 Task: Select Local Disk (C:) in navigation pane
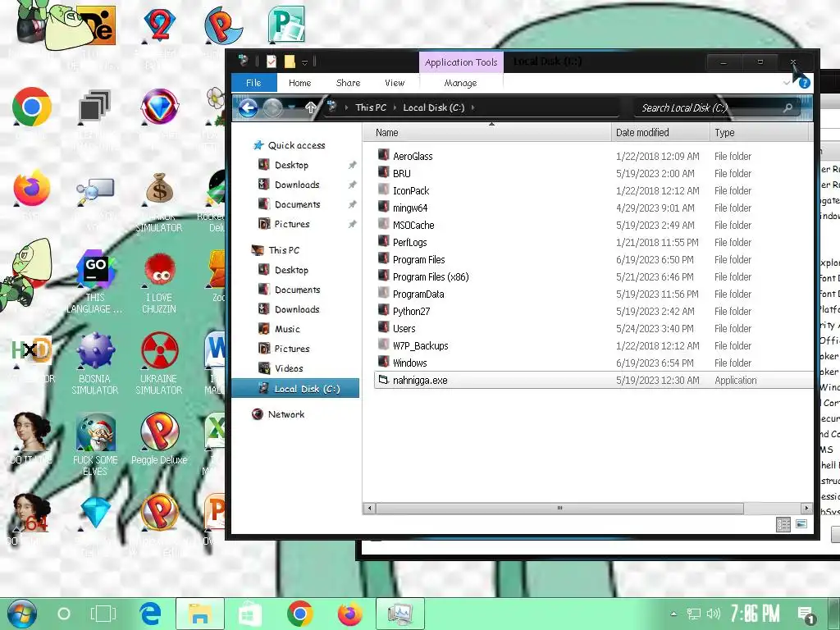point(295,388)
